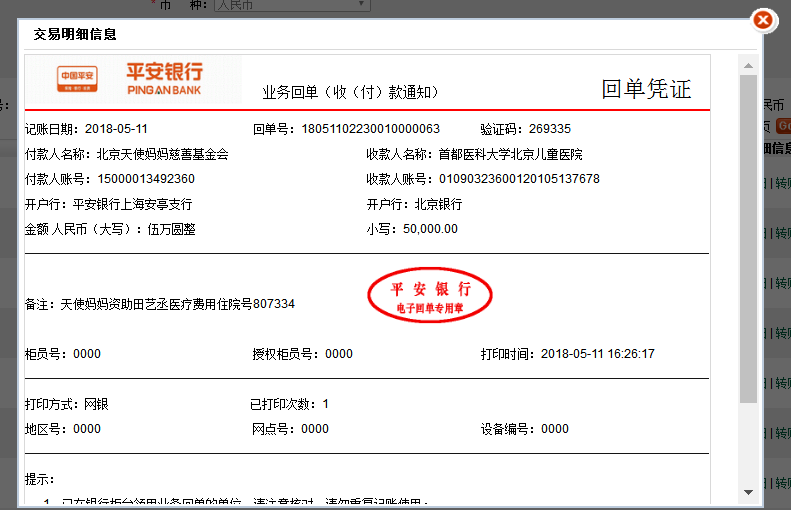
Task: Select the 回单号 18051102230010000063
Action: tap(371, 129)
